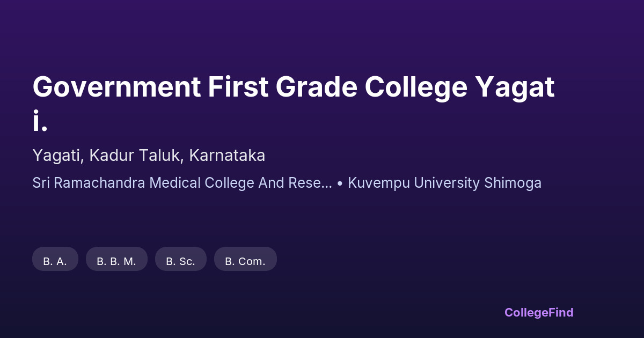The image size is (644, 338).
Task: Select the B. A. course tag
Action: (55, 261)
